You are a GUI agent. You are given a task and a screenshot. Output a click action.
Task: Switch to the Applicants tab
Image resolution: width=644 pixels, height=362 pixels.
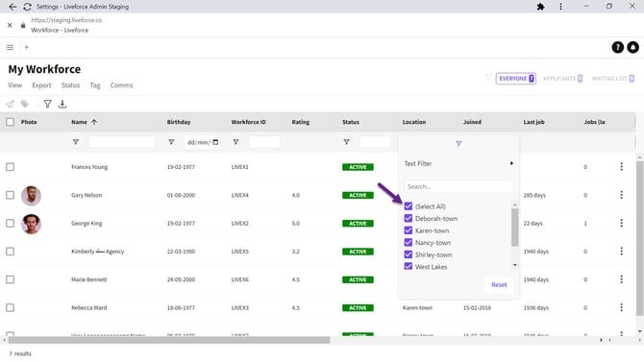point(562,79)
